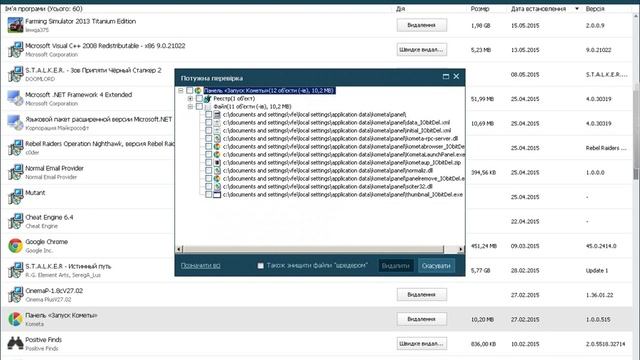Click the Farming Simulator 2013 program icon

coord(15,25)
